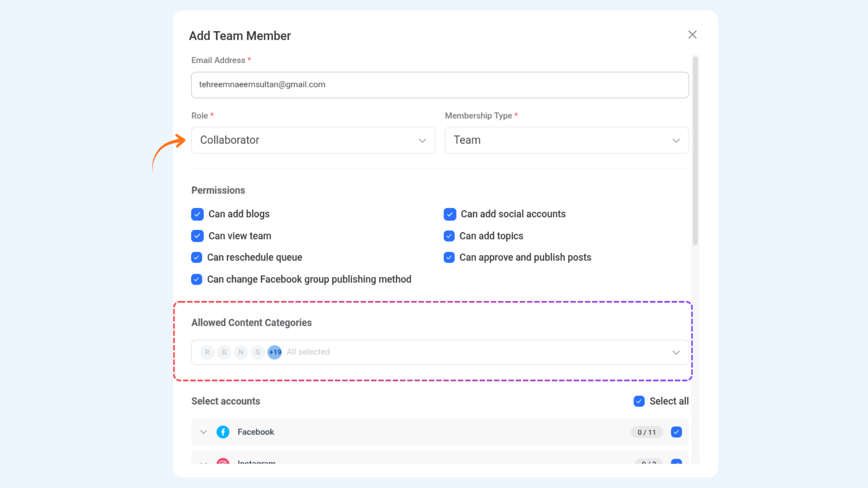Open the Membership Type dropdown
Viewport: 868px width, 488px height.
tap(566, 140)
